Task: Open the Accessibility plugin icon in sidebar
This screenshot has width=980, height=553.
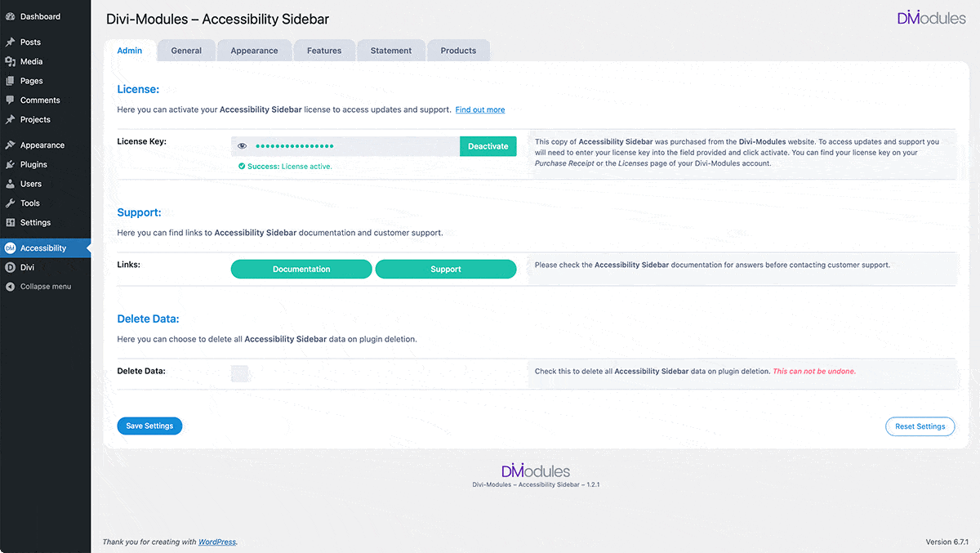Action: click(11, 248)
